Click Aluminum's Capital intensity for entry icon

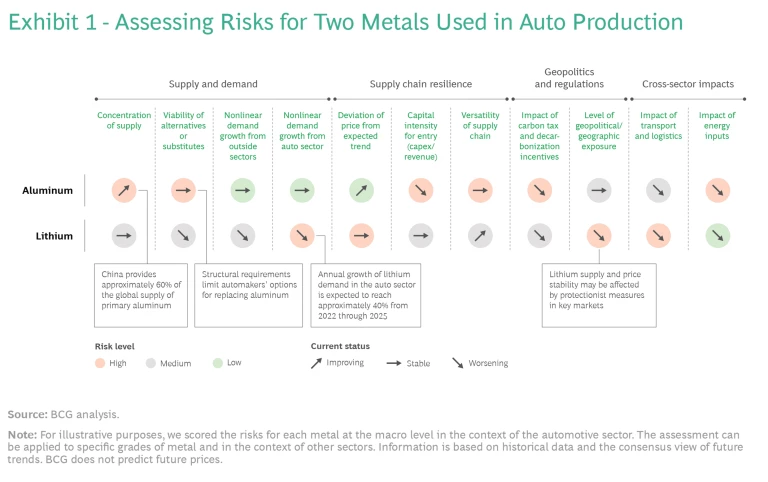[x=421, y=189]
